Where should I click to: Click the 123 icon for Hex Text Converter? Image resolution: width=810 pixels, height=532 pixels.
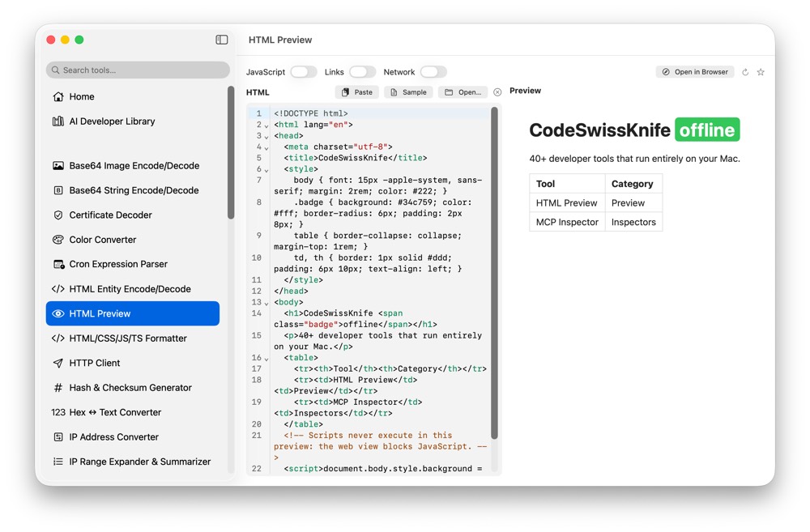click(x=58, y=412)
